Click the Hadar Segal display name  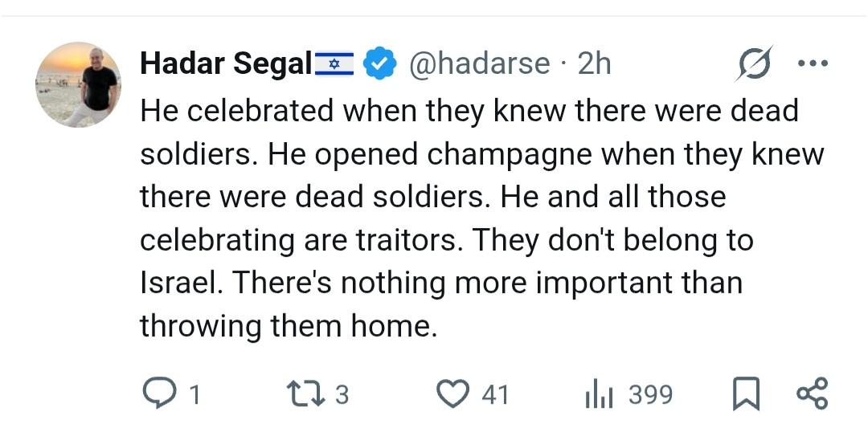point(225,63)
